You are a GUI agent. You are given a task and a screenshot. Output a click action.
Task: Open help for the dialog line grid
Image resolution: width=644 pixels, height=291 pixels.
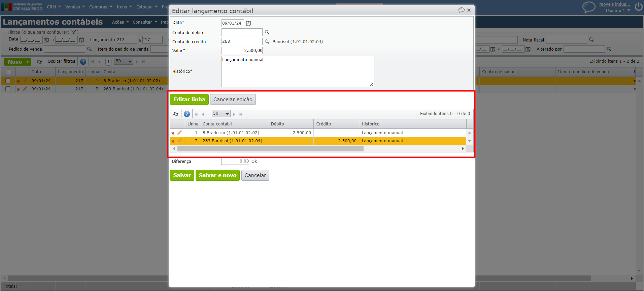pyautogui.click(x=187, y=114)
